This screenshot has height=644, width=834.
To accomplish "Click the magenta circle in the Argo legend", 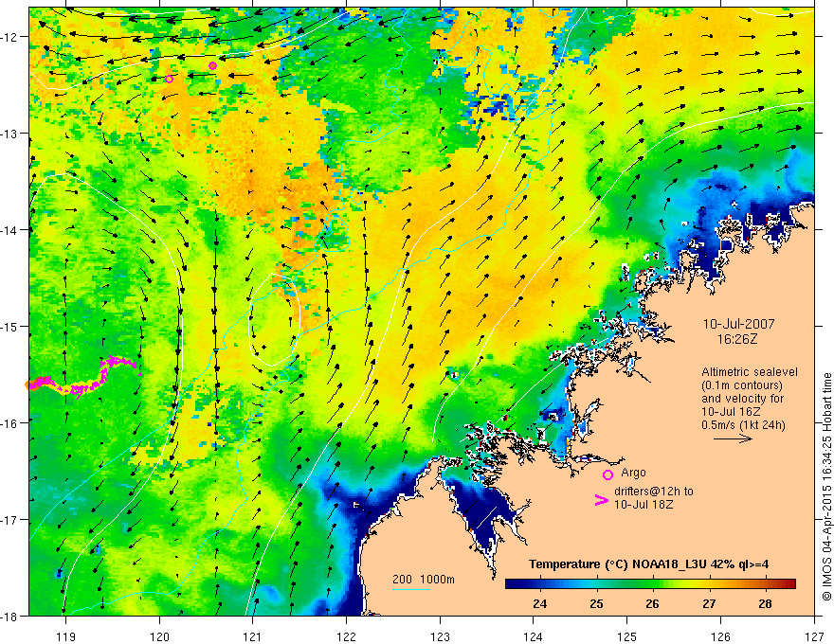I will coord(607,474).
